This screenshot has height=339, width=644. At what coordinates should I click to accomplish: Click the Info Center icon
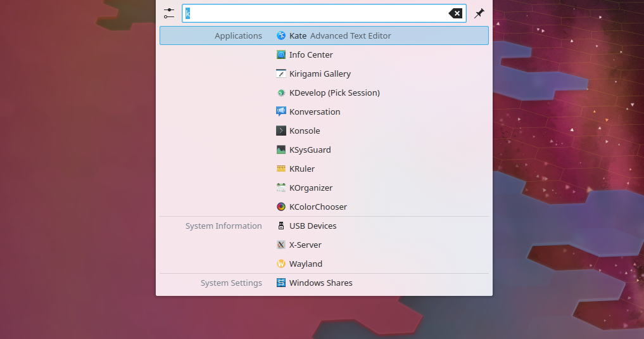pos(281,54)
